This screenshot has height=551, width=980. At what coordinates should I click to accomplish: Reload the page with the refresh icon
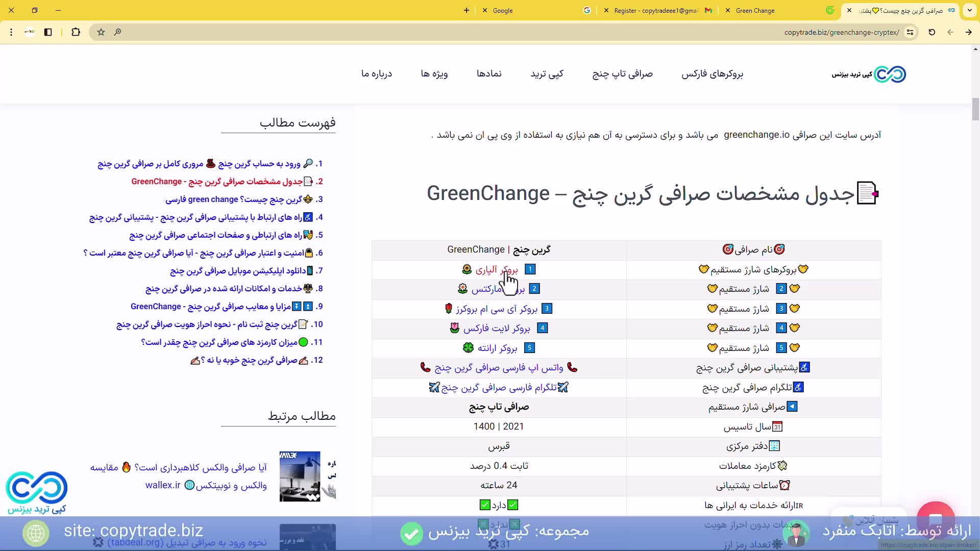(932, 32)
